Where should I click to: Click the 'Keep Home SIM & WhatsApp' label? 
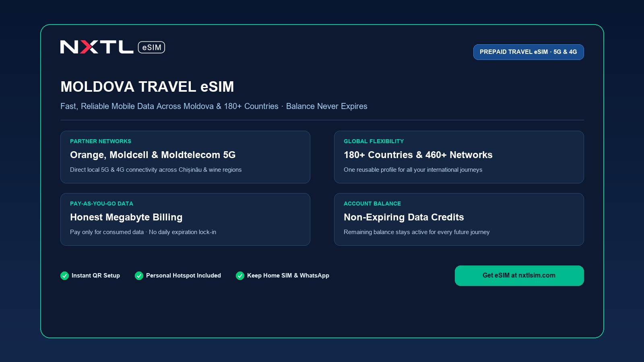288,276
